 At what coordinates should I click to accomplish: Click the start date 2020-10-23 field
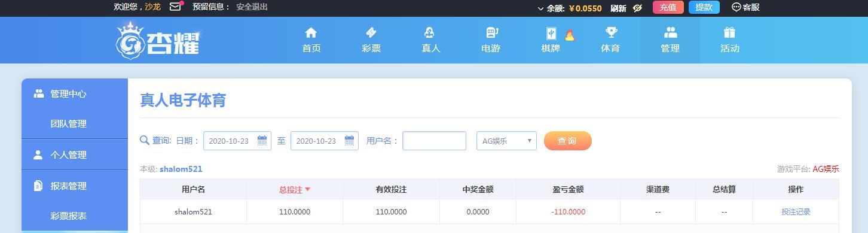[237, 141]
